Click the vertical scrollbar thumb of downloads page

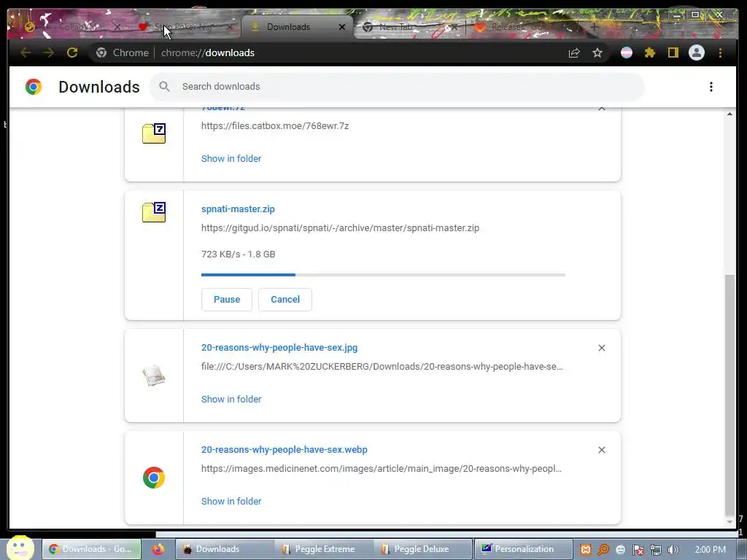pos(729,394)
